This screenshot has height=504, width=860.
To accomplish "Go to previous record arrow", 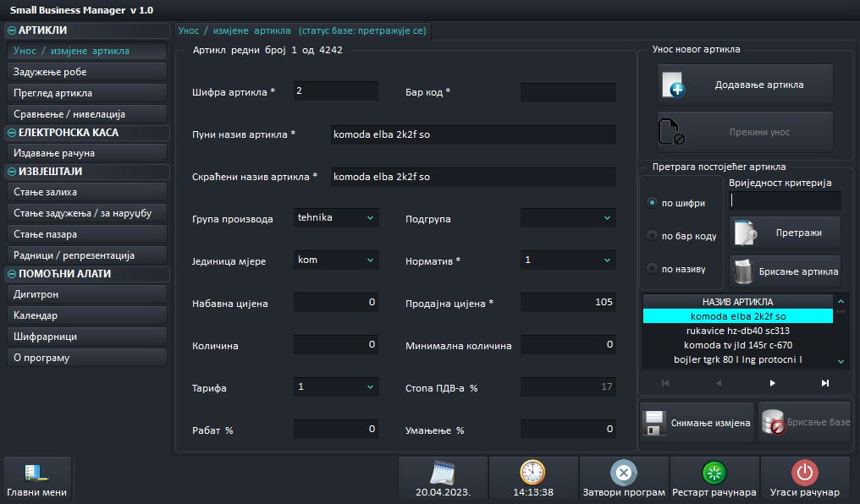I will [719, 383].
